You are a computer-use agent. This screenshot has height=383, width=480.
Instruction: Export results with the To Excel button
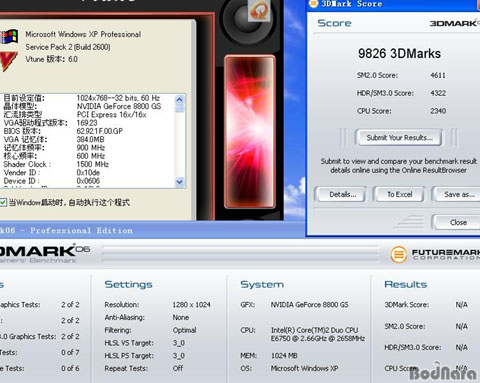pyautogui.click(x=399, y=194)
